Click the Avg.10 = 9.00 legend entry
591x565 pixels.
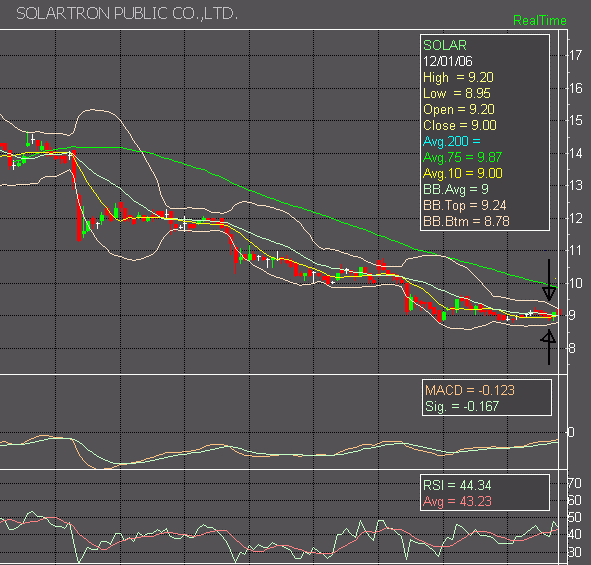[x=462, y=173]
